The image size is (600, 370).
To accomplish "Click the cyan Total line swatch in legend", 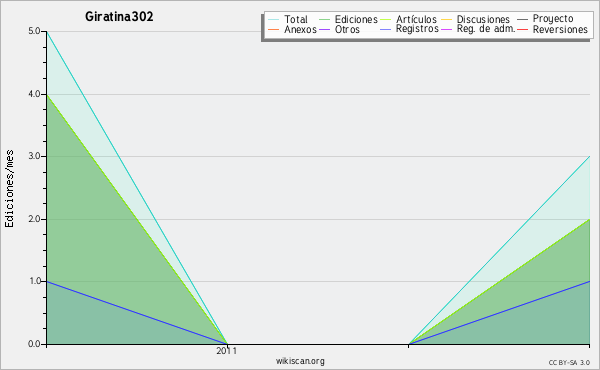I will coord(274,20).
